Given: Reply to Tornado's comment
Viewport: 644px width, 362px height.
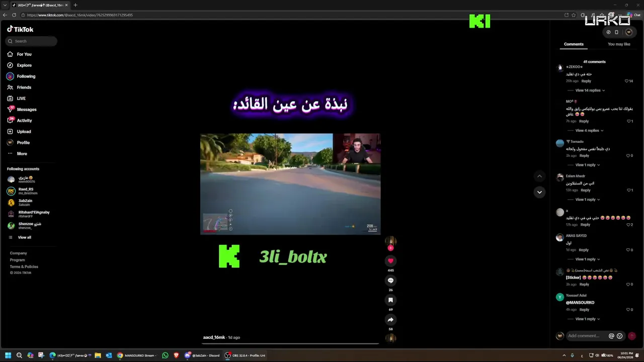Looking at the screenshot, I should [x=584, y=156].
